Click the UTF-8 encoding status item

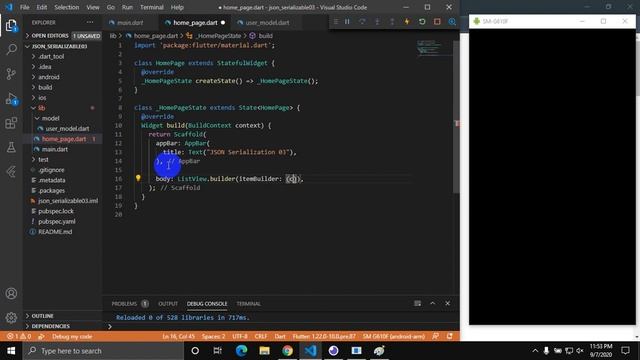240,336
